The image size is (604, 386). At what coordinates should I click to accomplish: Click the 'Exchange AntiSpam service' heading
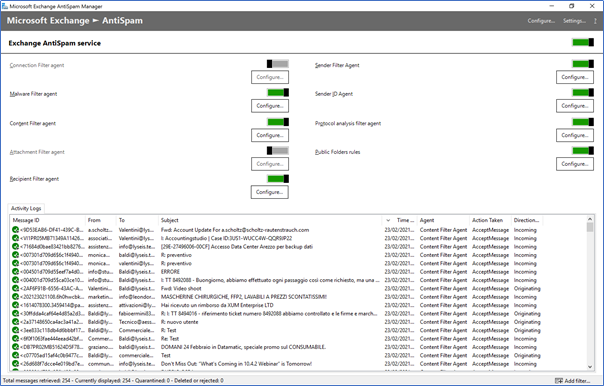55,43
